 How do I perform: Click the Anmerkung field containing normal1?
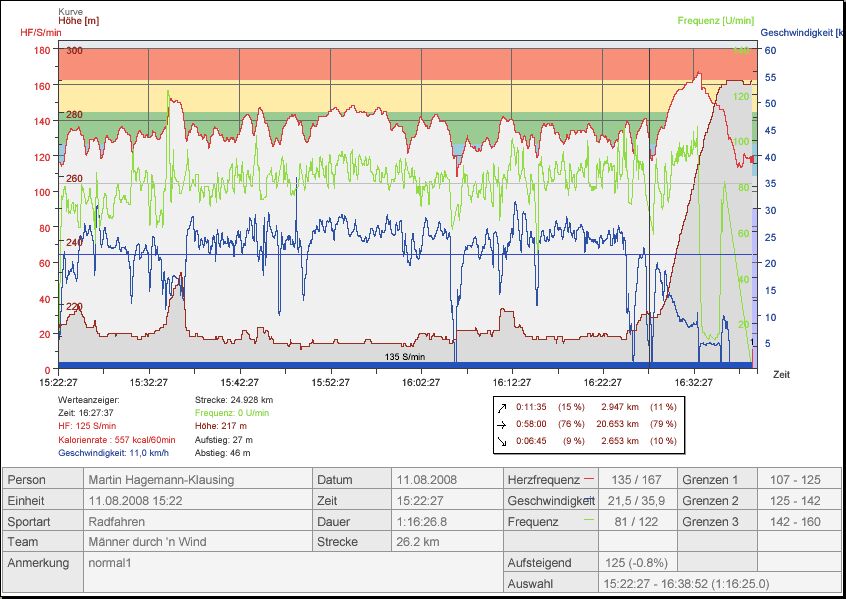point(110,563)
